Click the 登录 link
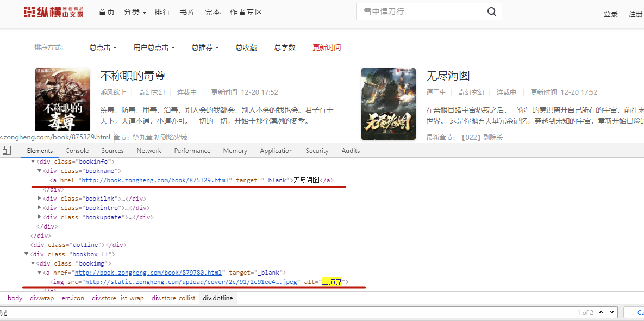The width and height of the screenshot is (644, 321). tap(611, 14)
